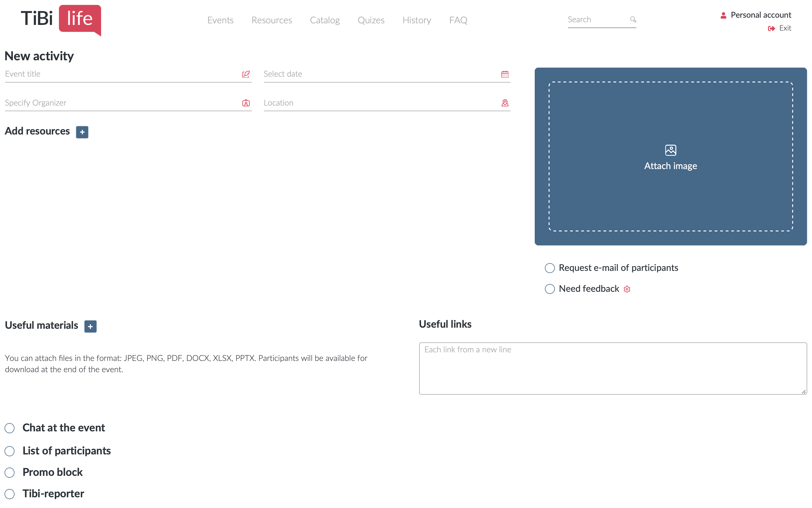Click the location pin icon
Image resolution: width=812 pixels, height=508 pixels.
pyautogui.click(x=505, y=103)
